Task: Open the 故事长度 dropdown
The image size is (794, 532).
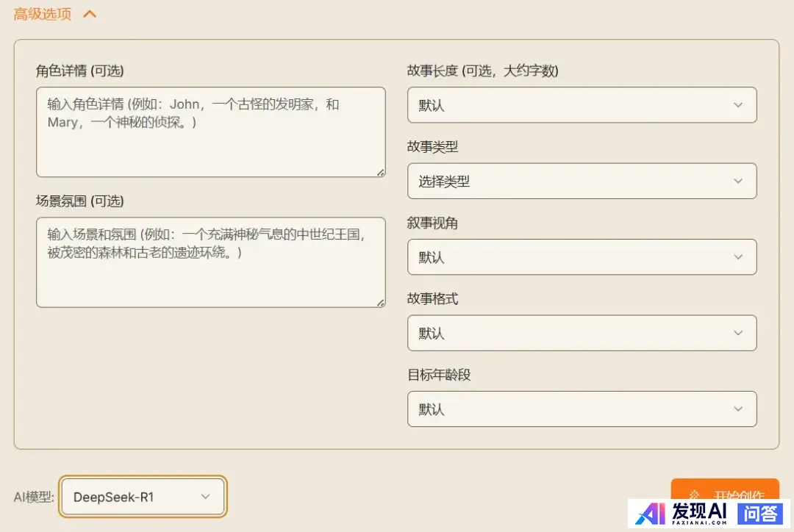Action: coord(582,105)
